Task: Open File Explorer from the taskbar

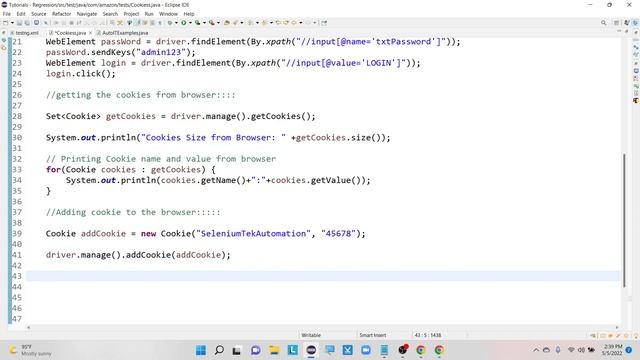Action: [x=274, y=350]
